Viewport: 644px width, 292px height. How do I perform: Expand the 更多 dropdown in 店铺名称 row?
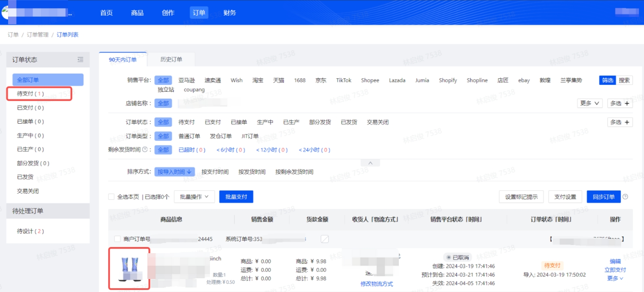[589, 104]
